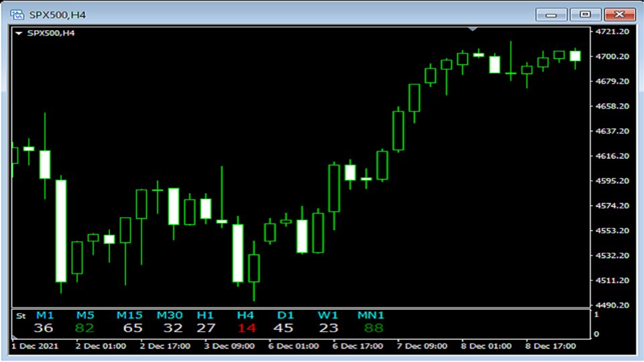
Task: Click price level 4553.20 on the scale
Action: click(x=612, y=231)
